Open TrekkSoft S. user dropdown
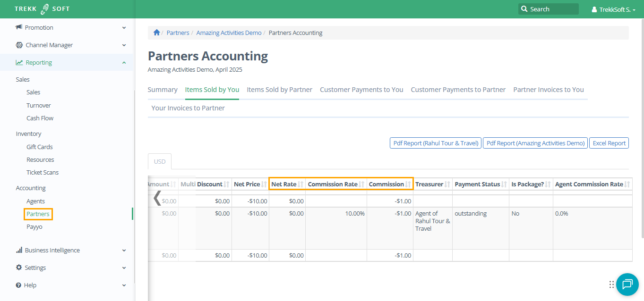This screenshot has height=301, width=644. pyautogui.click(x=613, y=9)
